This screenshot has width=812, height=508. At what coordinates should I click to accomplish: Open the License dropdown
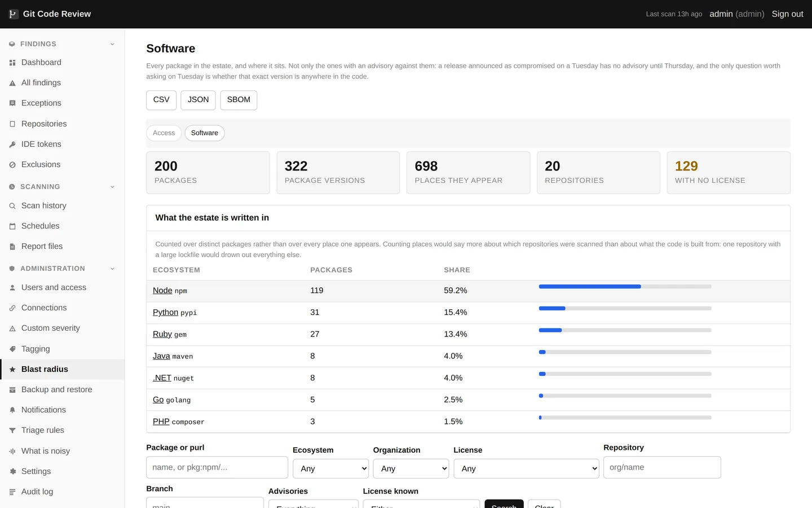pos(526,468)
